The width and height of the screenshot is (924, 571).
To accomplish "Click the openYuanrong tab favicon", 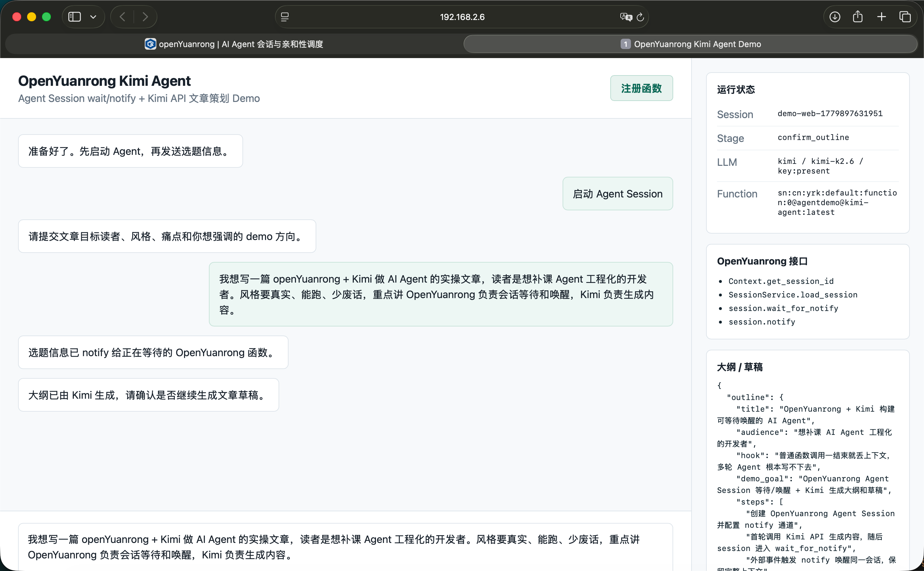I will click(150, 44).
